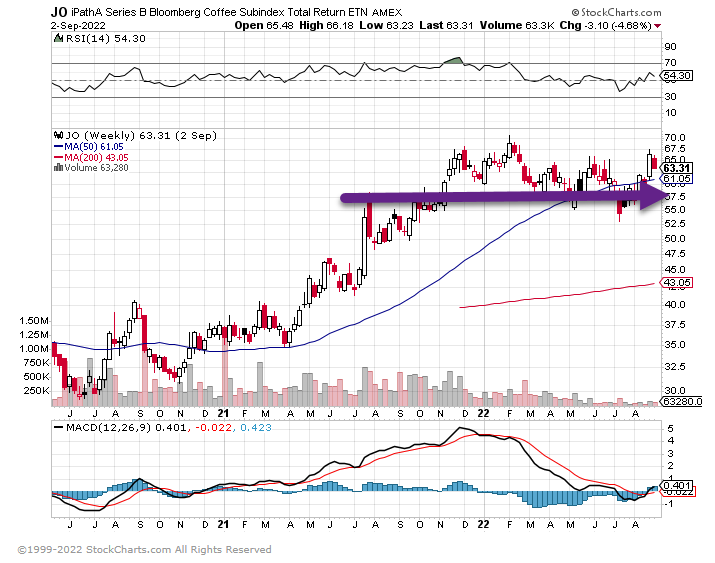The height and width of the screenshot is (563, 715).
Task: Click the black MACD legend line marker
Action: click(x=59, y=428)
